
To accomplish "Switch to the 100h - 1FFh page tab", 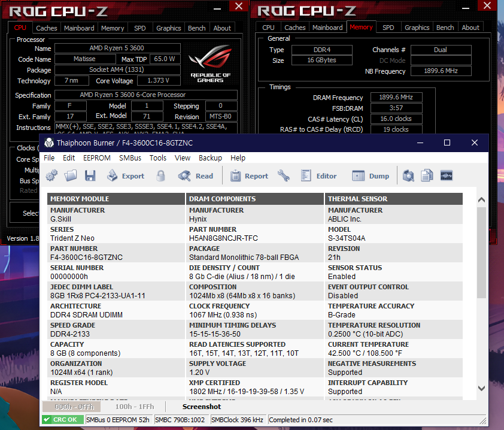I will [135, 407].
